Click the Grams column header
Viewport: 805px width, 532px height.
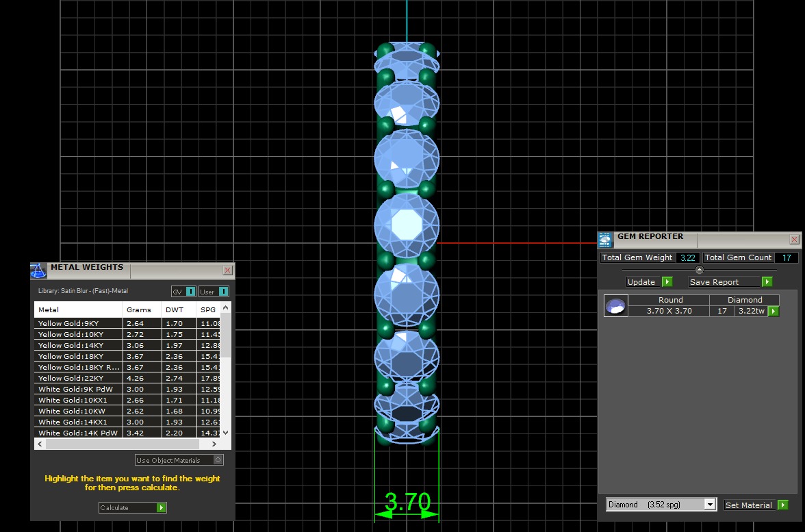click(142, 309)
